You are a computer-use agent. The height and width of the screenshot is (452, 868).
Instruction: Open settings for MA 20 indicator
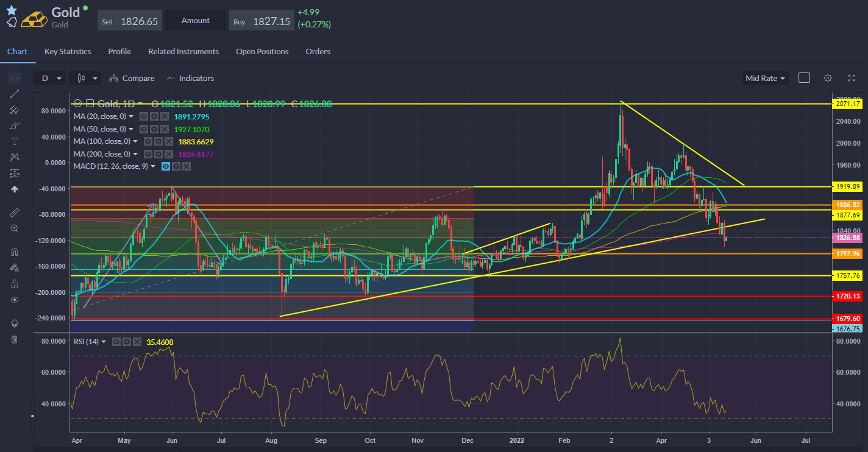tap(154, 116)
